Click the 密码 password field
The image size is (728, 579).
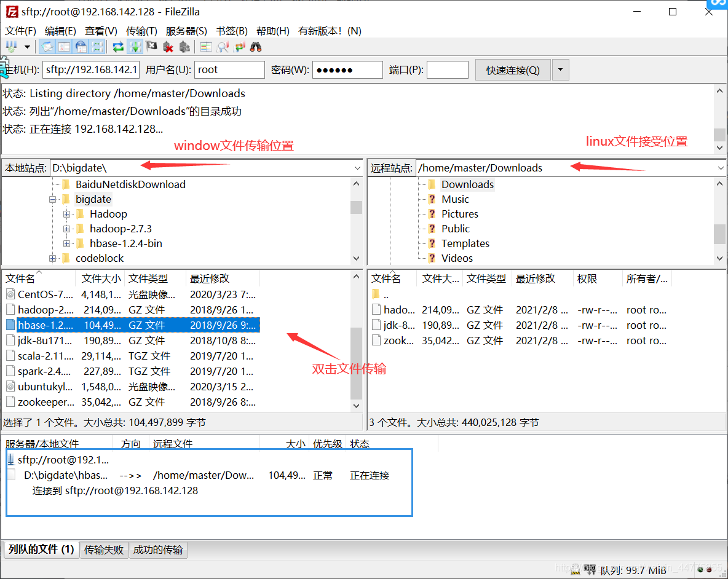click(x=347, y=69)
